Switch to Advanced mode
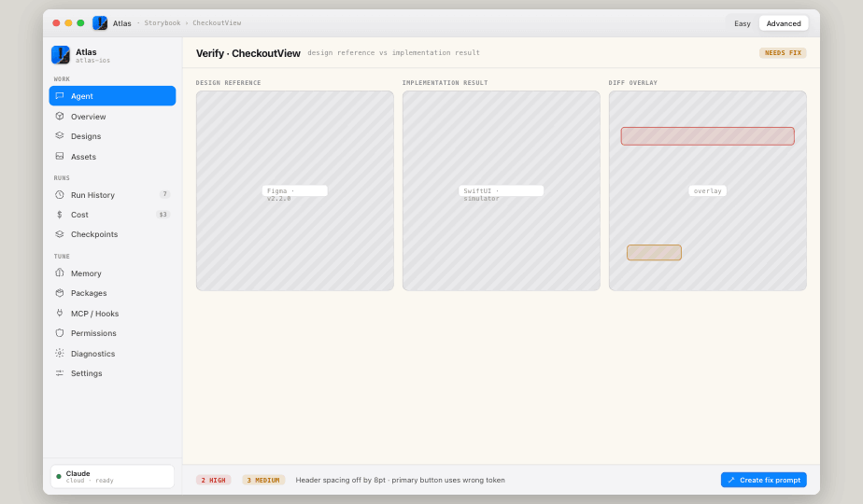 tap(784, 23)
